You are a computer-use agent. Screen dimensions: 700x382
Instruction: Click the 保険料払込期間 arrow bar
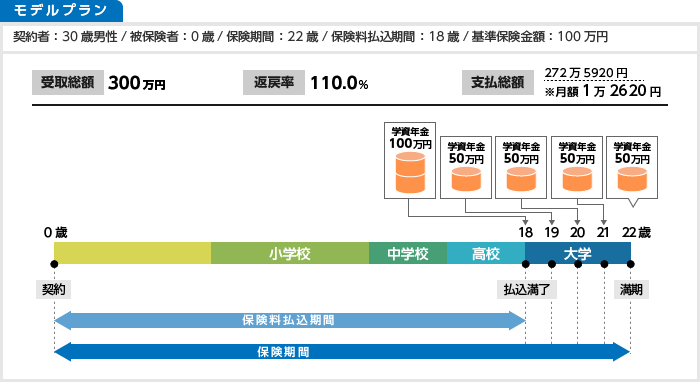[289, 320]
